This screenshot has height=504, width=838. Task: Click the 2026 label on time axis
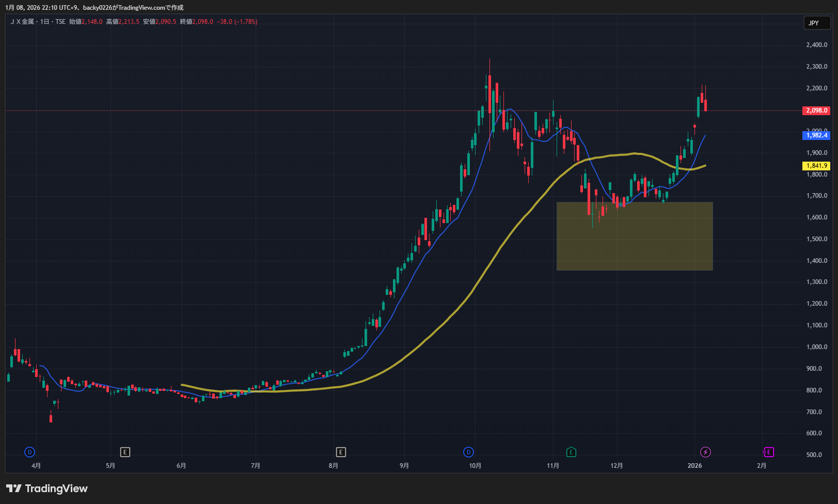(694, 466)
